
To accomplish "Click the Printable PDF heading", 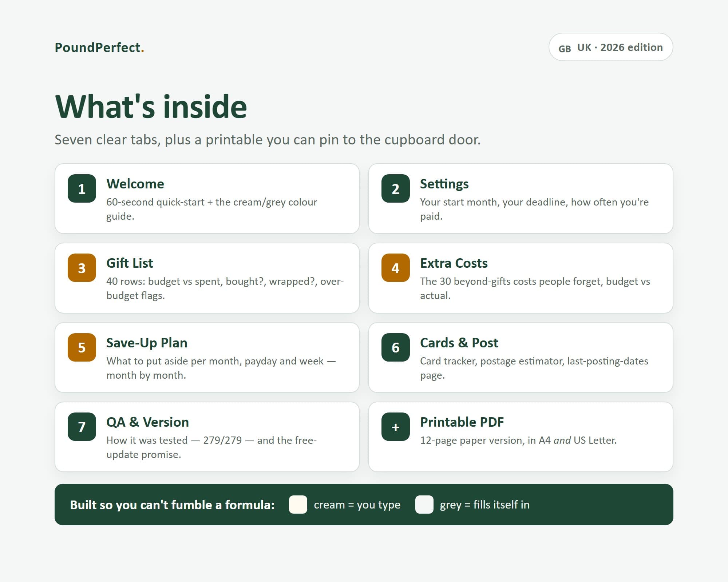I will coord(462,422).
